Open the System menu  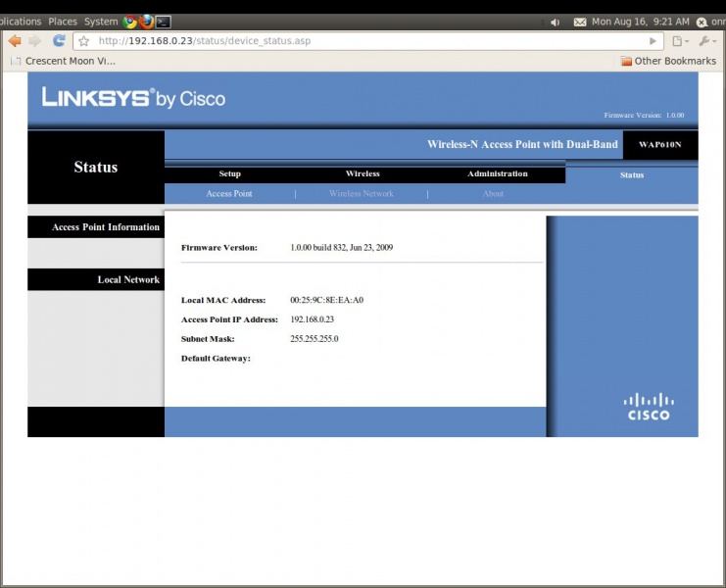(101, 22)
